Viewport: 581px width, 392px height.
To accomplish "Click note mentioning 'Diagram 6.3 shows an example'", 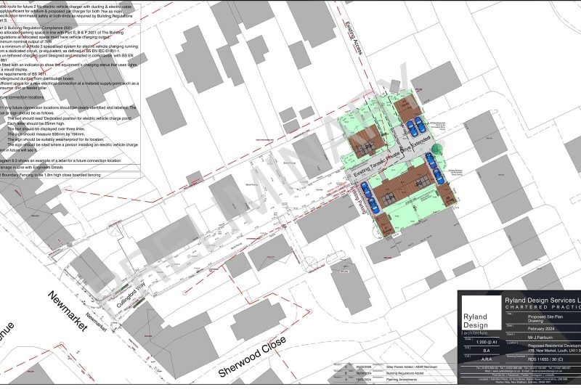I will [60, 161].
